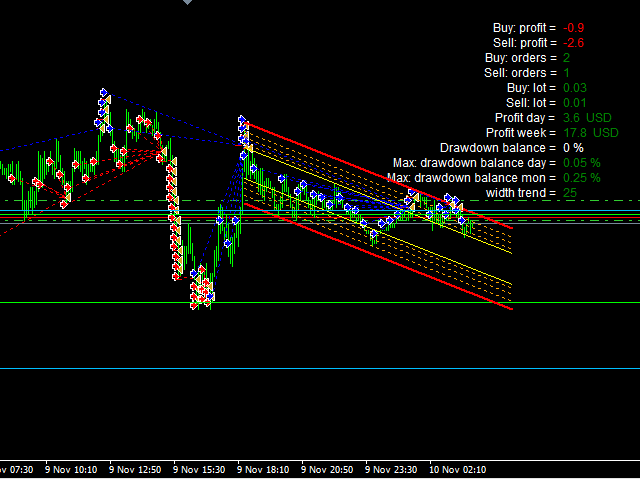Viewport: 640px width, 480px height.
Task: Select the Sell orders value 1
Action: point(566,73)
